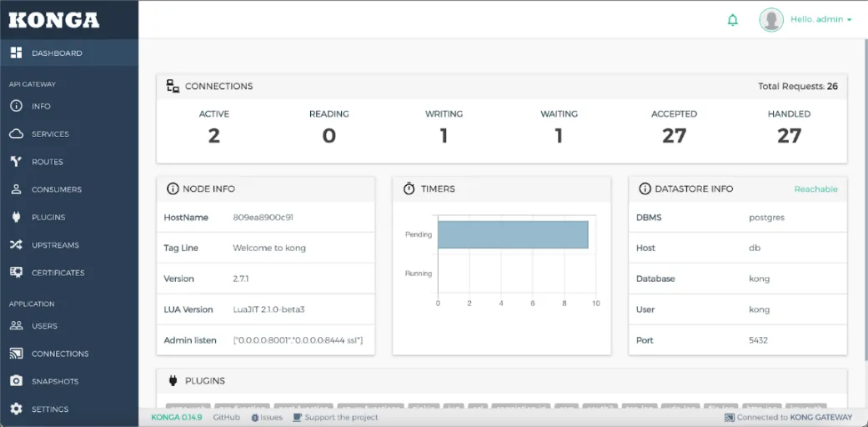Viewport: 868px width, 427px height.
Task: Click the Routes fork icon
Action: pos(16,162)
